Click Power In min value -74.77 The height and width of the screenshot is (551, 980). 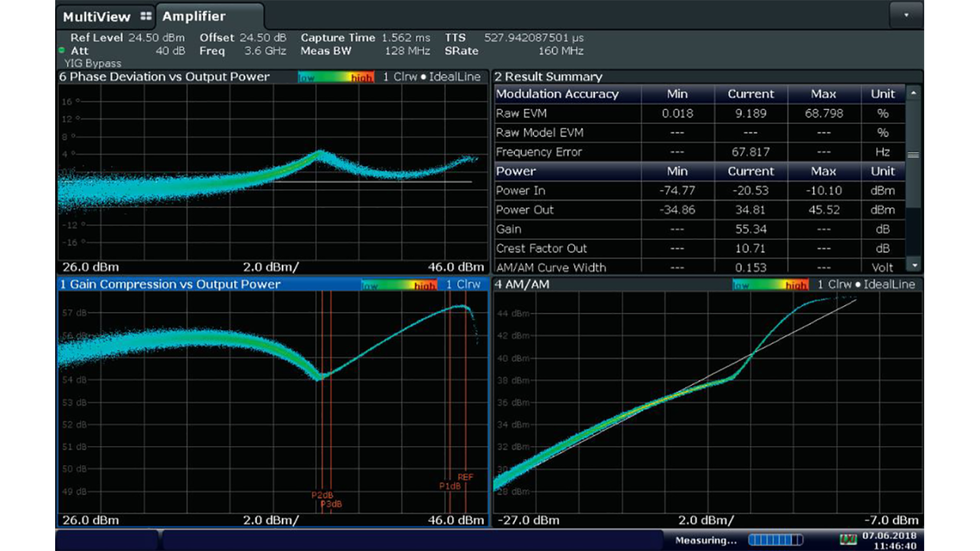pos(677,191)
